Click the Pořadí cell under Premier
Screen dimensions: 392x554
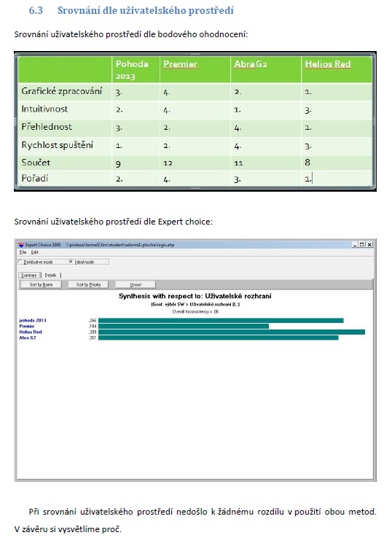195,179
